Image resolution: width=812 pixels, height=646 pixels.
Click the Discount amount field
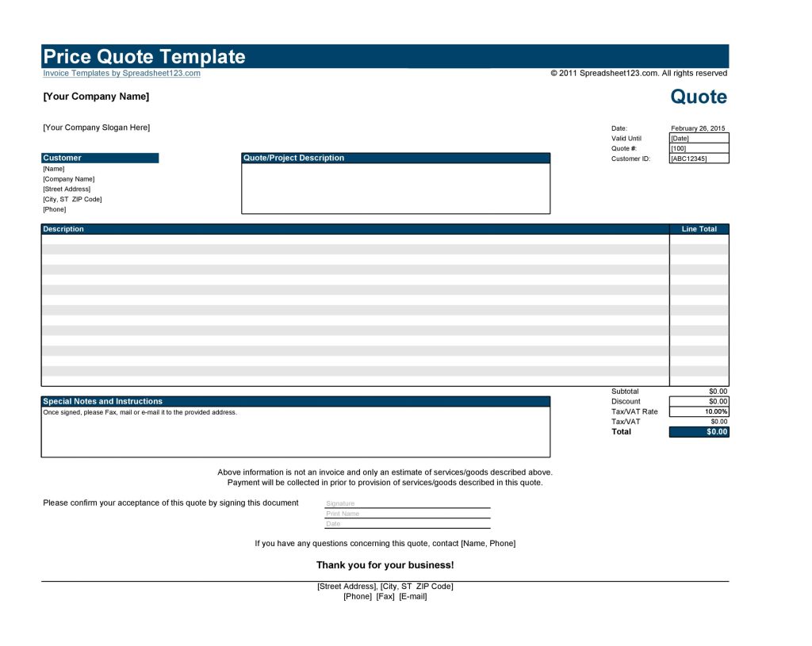(x=716, y=401)
